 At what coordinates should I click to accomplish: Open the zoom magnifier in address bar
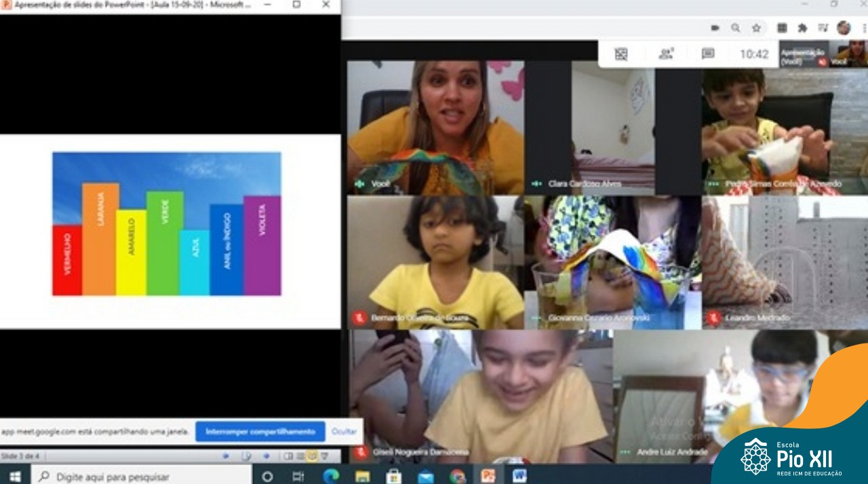click(x=736, y=28)
